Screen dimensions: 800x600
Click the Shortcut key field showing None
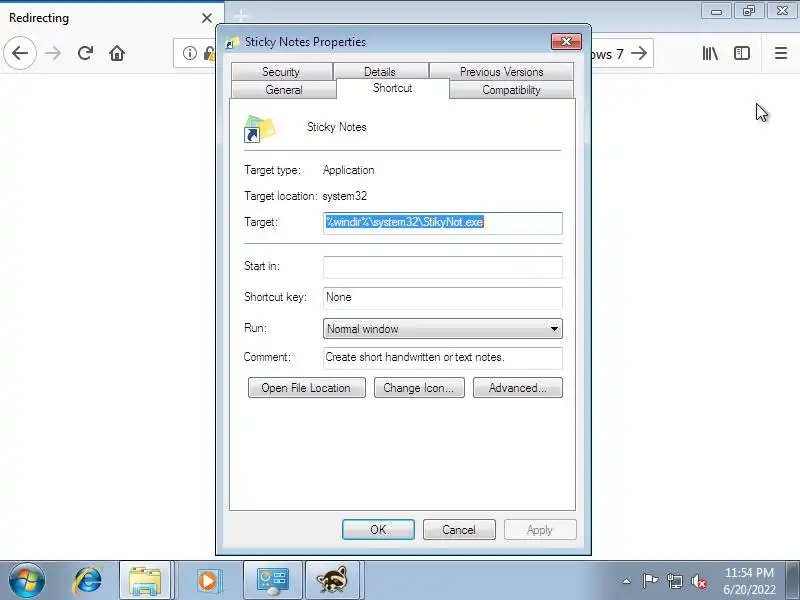(443, 297)
